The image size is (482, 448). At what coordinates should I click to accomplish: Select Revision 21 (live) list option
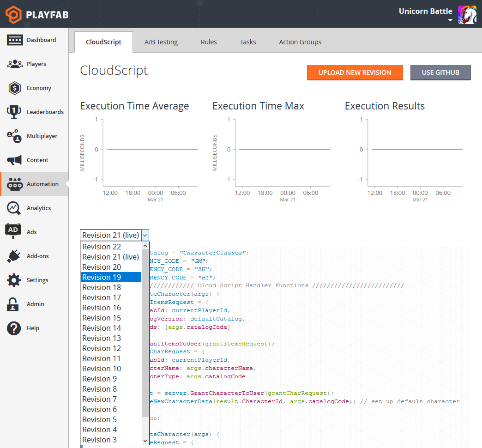click(x=111, y=257)
